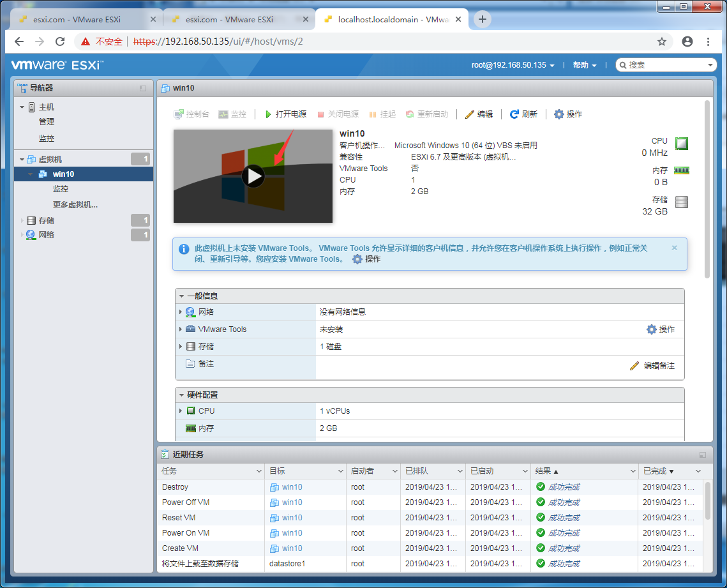Collapse the General information (一般信息) section

coord(182,296)
